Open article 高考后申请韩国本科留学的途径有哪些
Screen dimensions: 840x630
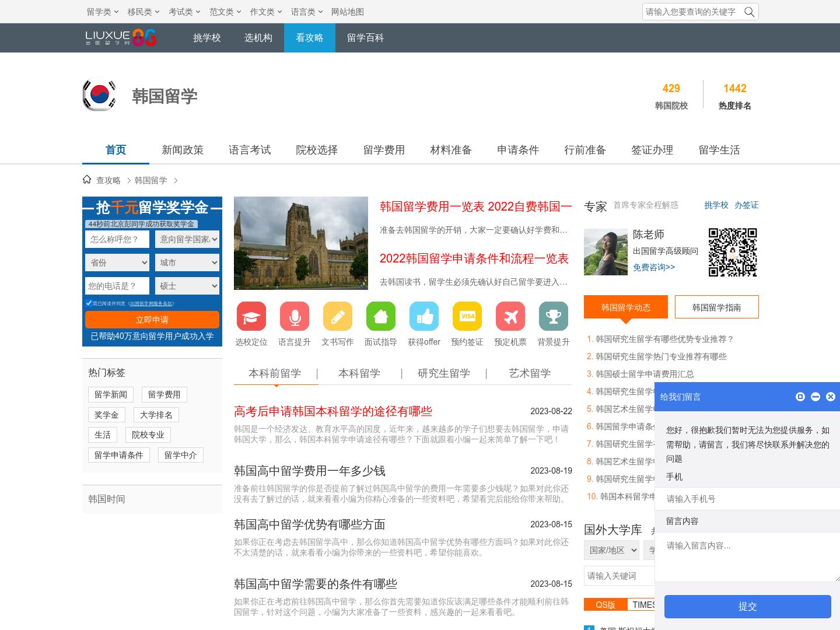pyautogui.click(x=333, y=411)
